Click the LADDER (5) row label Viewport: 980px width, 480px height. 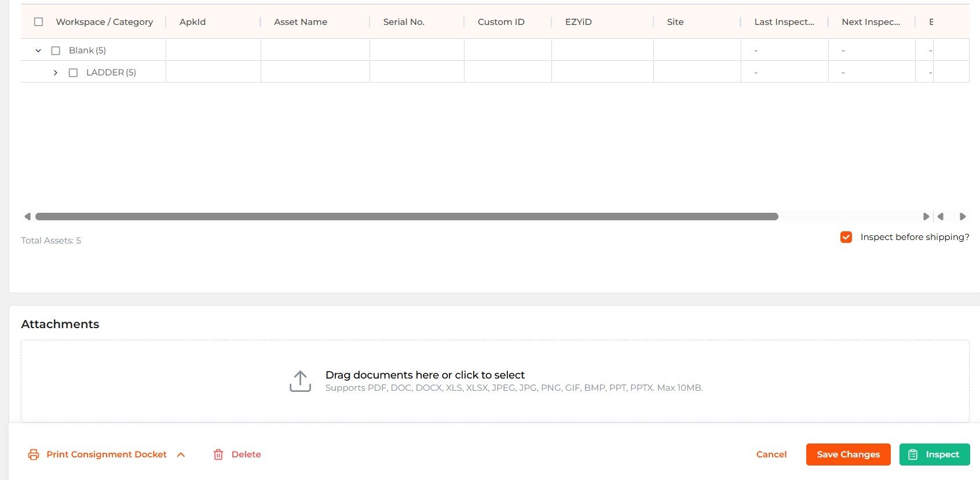(x=111, y=72)
